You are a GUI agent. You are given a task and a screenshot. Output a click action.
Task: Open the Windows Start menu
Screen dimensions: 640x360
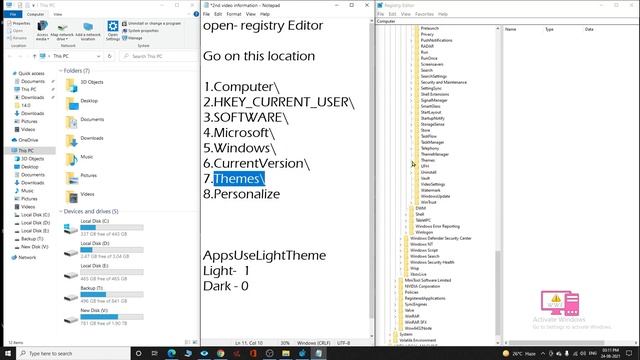pyautogui.click(x=8, y=353)
